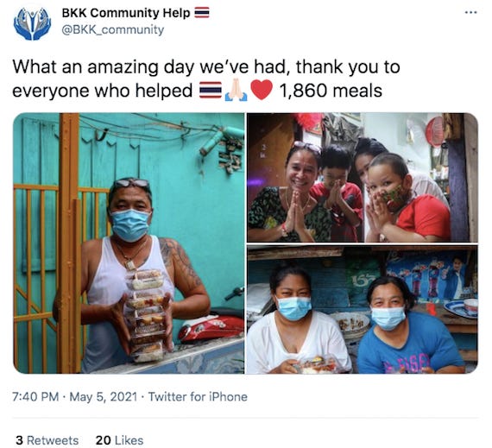Open photo of man holding stacked meal boxes
This screenshot has height=448, width=492.
[129, 243]
